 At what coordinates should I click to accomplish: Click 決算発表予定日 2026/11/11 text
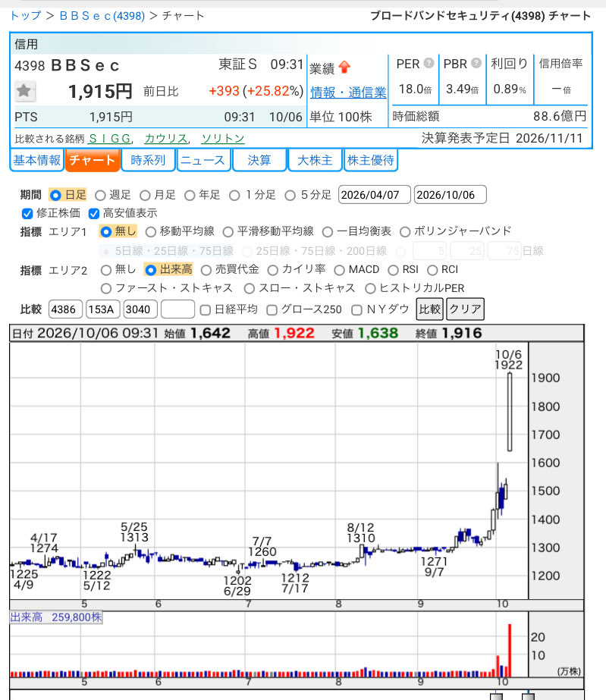[x=502, y=138]
